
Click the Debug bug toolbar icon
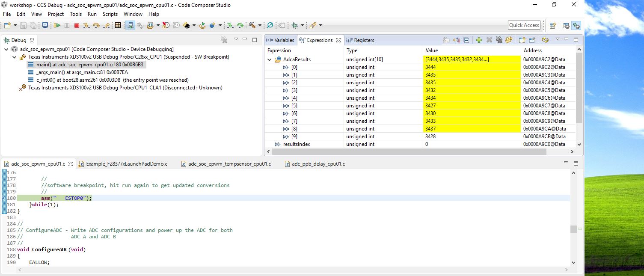[x=295, y=26]
